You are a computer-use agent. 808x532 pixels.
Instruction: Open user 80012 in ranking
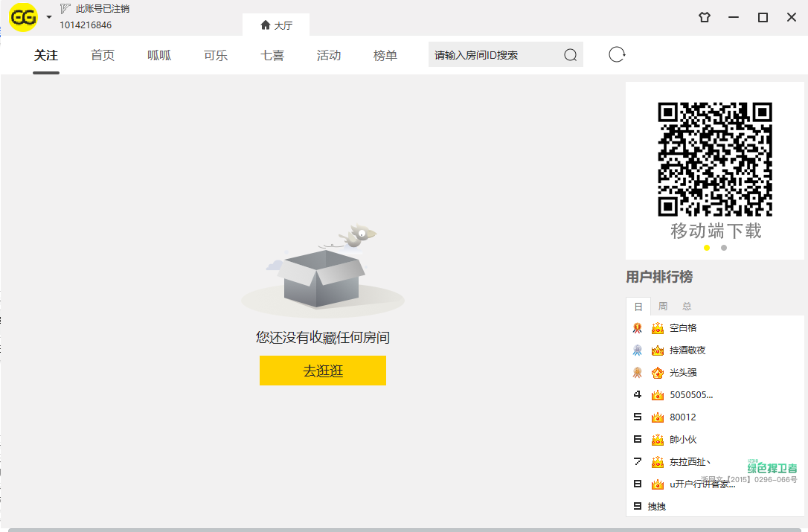click(x=683, y=417)
